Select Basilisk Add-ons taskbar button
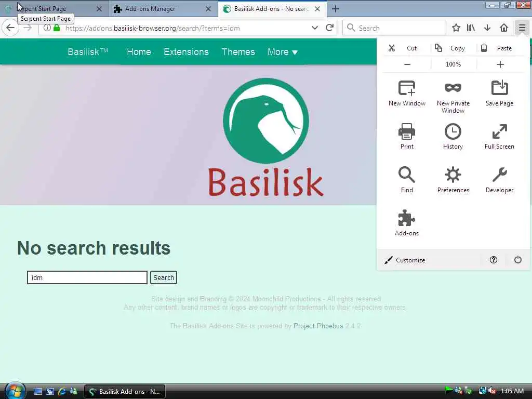 coord(125,392)
